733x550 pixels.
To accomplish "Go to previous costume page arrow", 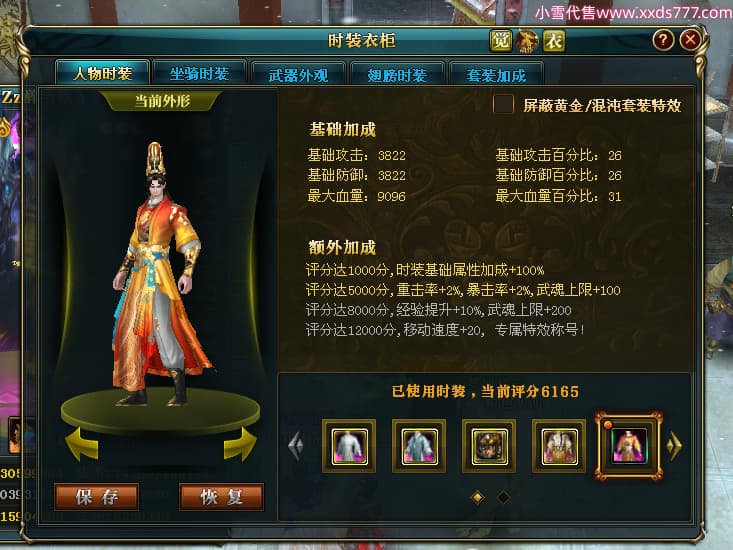I will coord(296,445).
